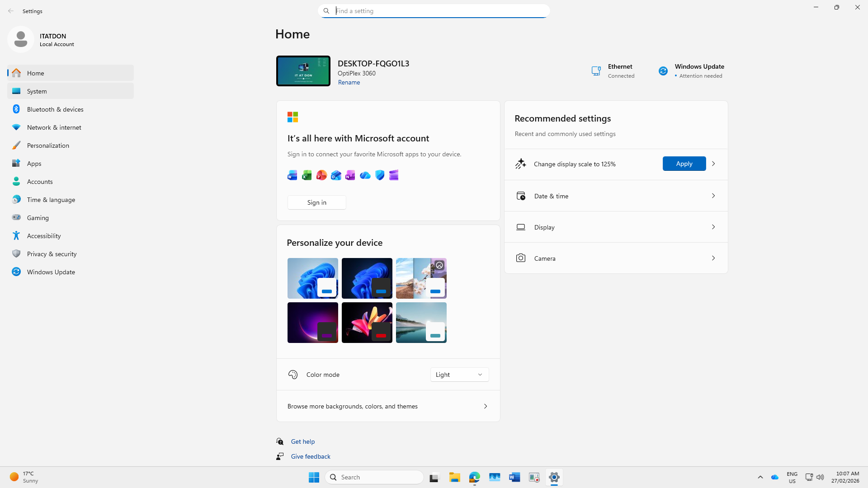Image resolution: width=868 pixels, height=488 pixels.
Task: Select the red flower dark theme thumbnail
Action: point(367,323)
